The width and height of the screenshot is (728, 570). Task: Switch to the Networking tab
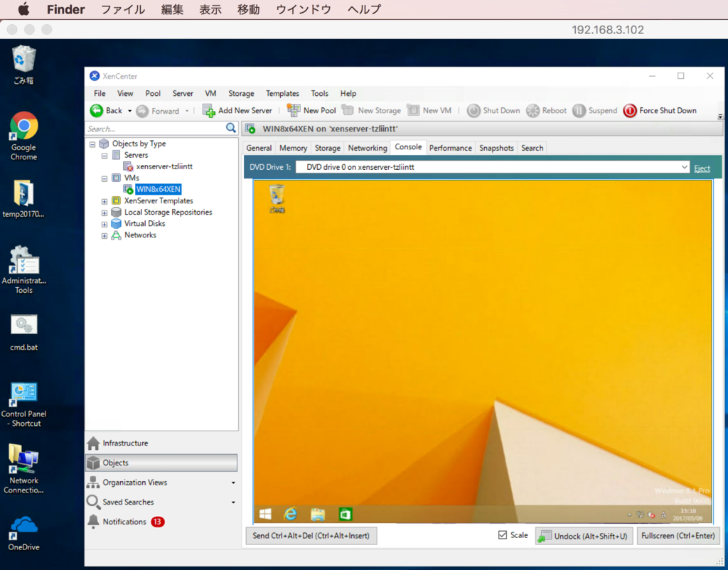[x=368, y=148]
